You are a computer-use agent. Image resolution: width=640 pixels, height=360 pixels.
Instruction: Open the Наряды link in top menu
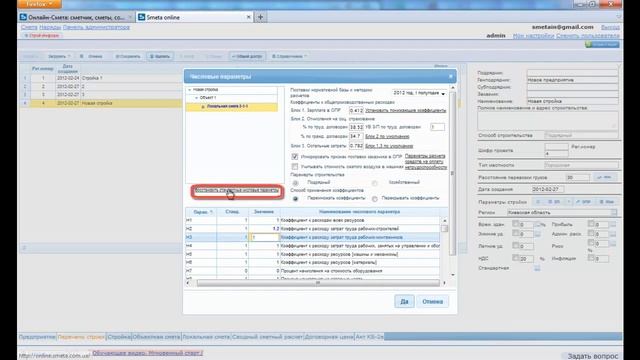(50, 27)
